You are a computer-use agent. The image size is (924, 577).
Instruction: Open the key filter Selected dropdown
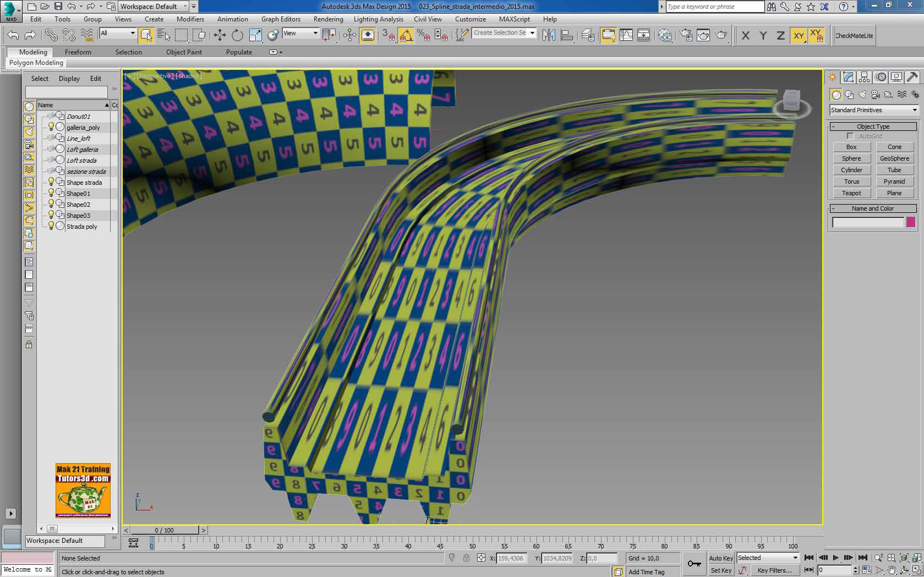pos(768,558)
